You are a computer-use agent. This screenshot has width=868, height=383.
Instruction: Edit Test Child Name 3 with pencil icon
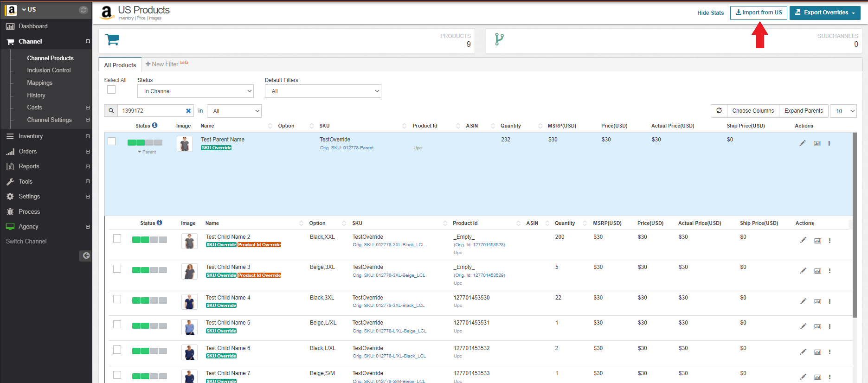(803, 270)
